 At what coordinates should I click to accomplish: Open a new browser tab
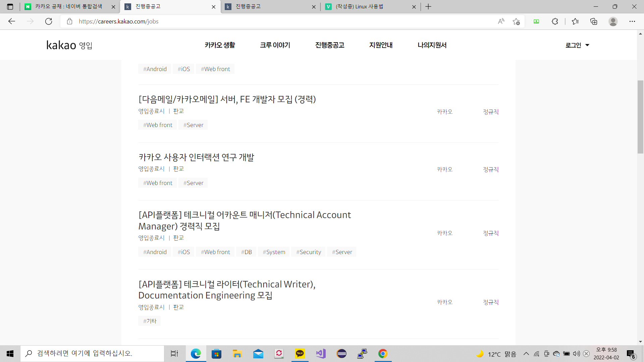click(428, 7)
